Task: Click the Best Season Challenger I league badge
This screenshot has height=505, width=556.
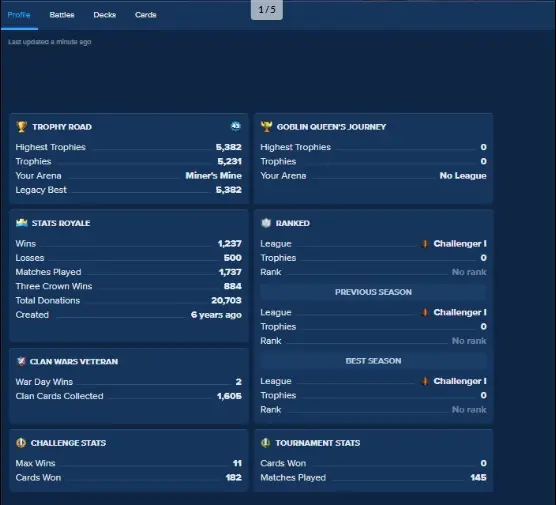Action: (425, 381)
